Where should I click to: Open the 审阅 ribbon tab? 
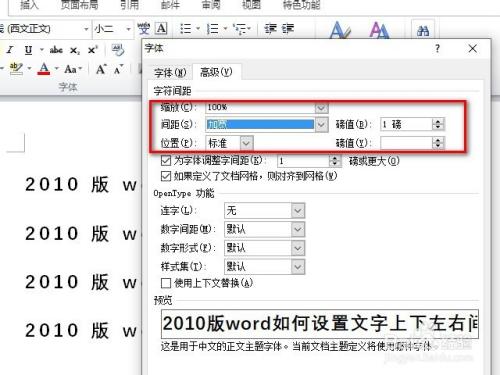click(211, 5)
